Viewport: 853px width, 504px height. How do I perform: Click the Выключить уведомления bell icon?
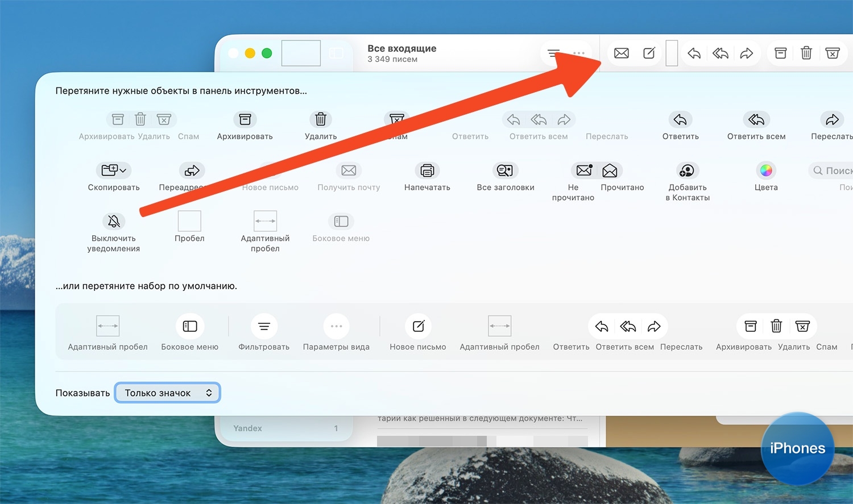coord(114,221)
